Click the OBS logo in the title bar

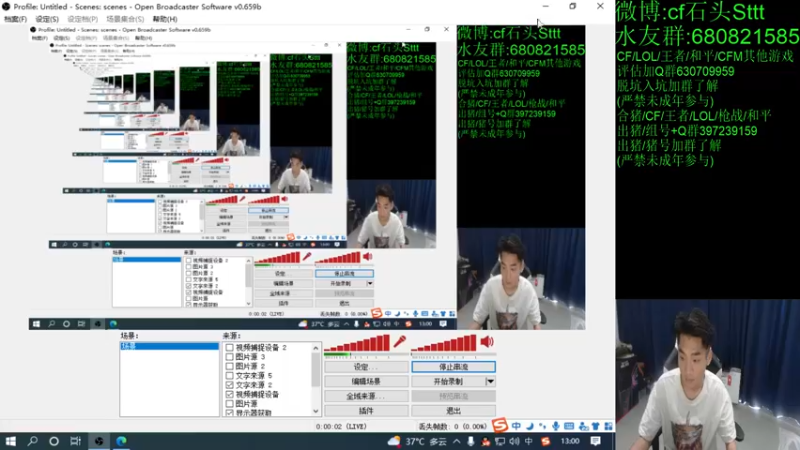[x=6, y=7]
